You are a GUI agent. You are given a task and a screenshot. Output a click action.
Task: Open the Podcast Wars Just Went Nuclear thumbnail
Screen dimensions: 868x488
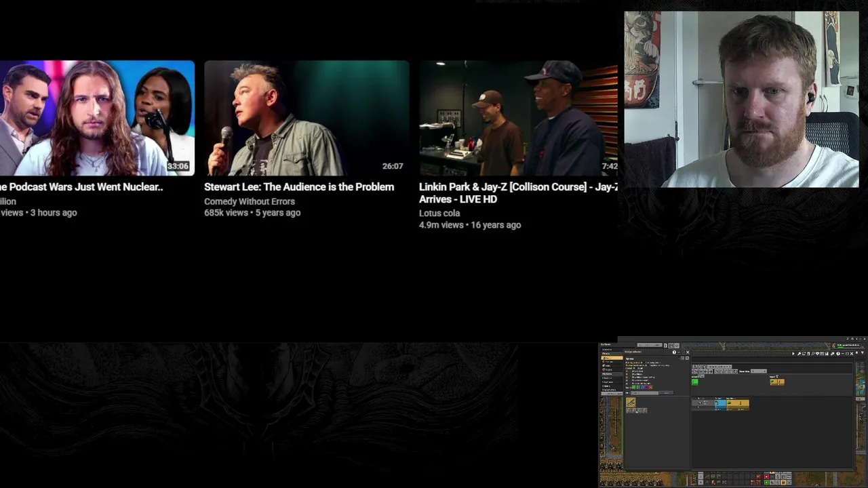pyautogui.click(x=97, y=118)
